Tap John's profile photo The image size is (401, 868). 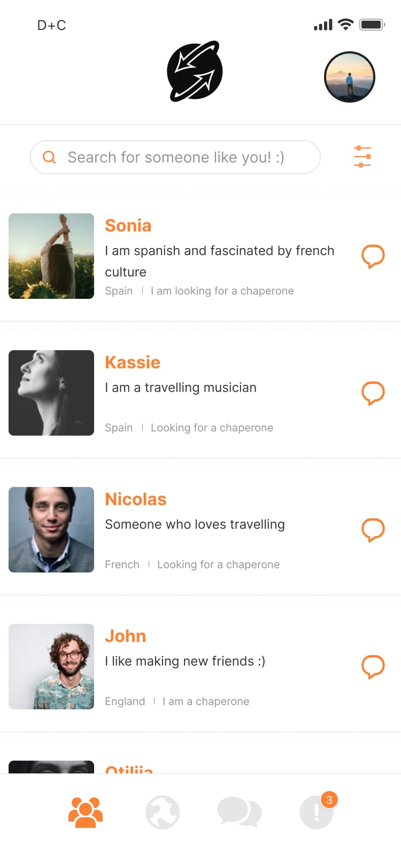click(51, 666)
